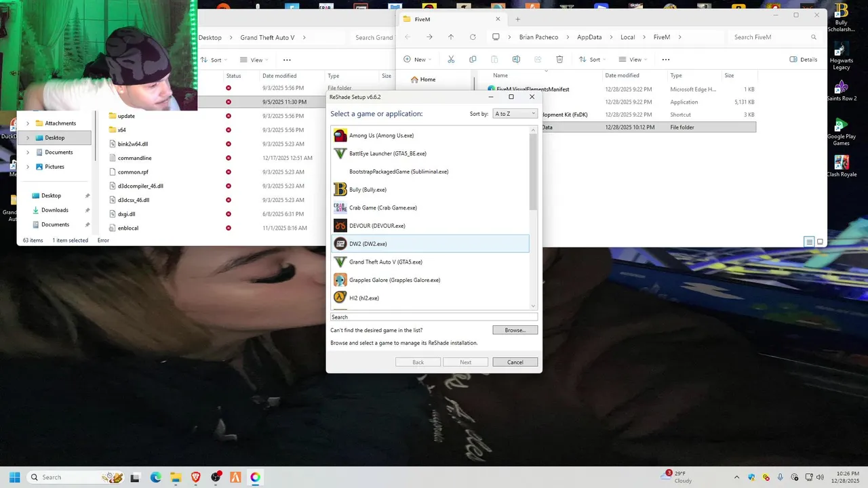The image size is (868, 488).
Task: Click the Search FiveM box
Action: (774, 37)
